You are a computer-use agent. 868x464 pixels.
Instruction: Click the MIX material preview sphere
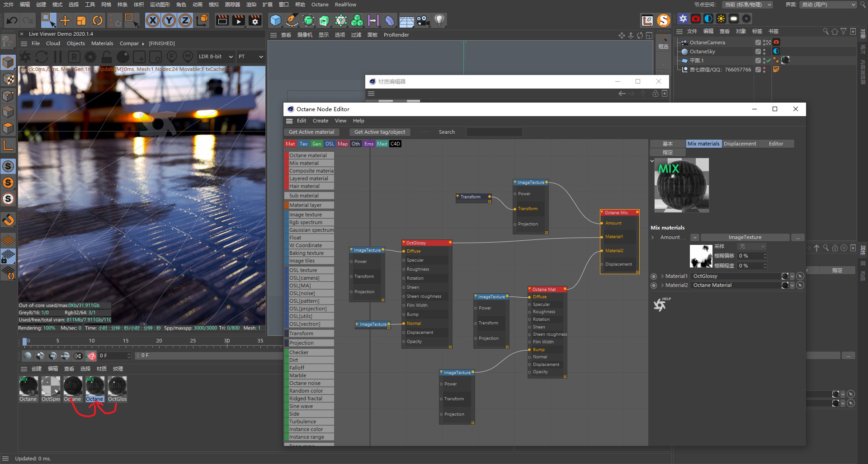click(682, 185)
